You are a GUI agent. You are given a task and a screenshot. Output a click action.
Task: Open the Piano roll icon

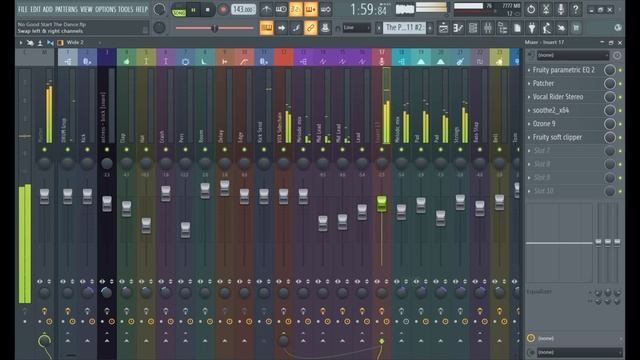point(458,28)
